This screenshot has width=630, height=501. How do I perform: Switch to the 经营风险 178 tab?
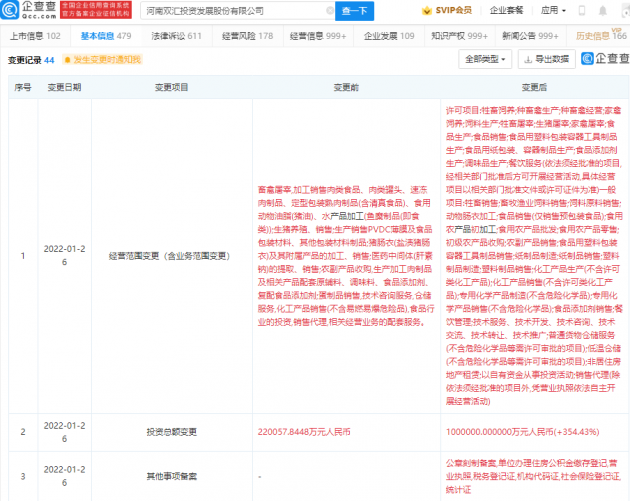click(248, 36)
